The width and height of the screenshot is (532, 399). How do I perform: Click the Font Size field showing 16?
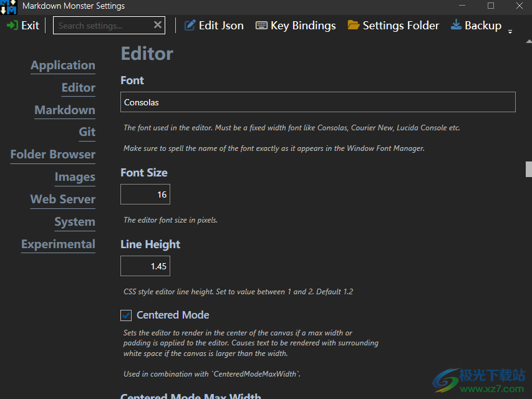pyautogui.click(x=145, y=195)
